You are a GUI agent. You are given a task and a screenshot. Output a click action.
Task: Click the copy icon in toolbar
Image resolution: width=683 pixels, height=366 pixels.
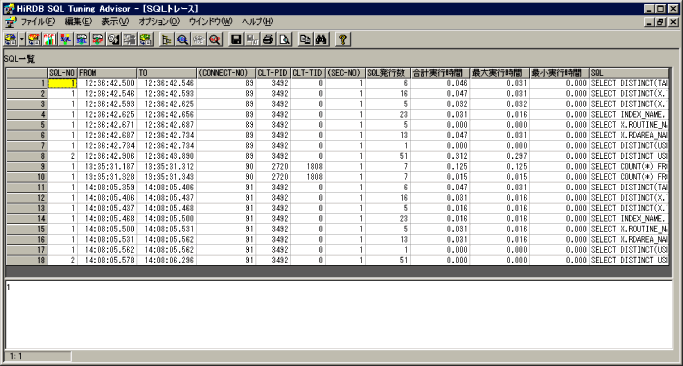pos(306,40)
